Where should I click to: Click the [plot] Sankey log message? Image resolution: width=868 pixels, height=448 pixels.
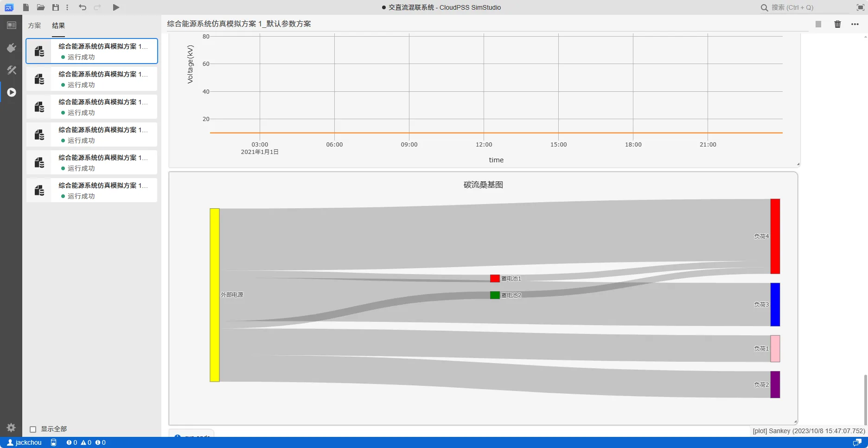tap(809, 431)
